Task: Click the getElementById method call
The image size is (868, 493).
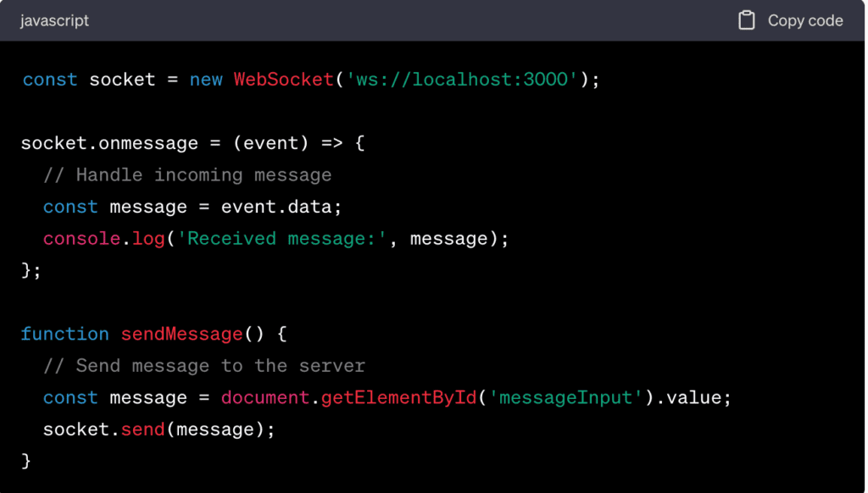Action: coord(398,398)
